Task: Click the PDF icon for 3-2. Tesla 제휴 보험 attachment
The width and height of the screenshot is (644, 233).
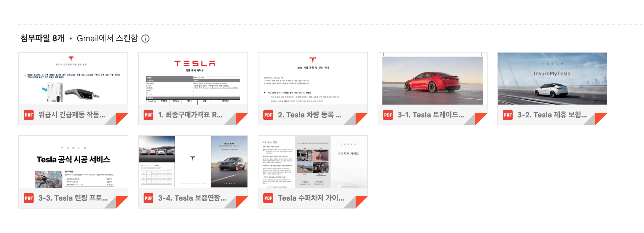Action: pos(508,115)
